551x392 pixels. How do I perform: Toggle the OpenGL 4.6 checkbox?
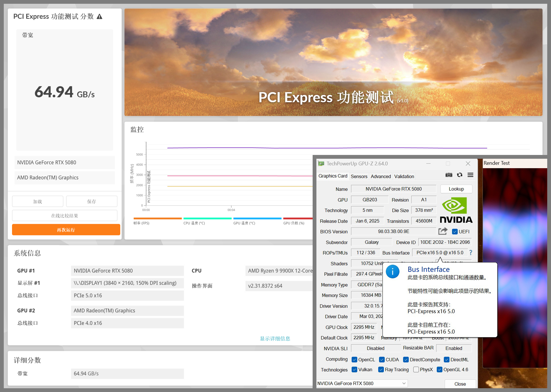click(439, 370)
